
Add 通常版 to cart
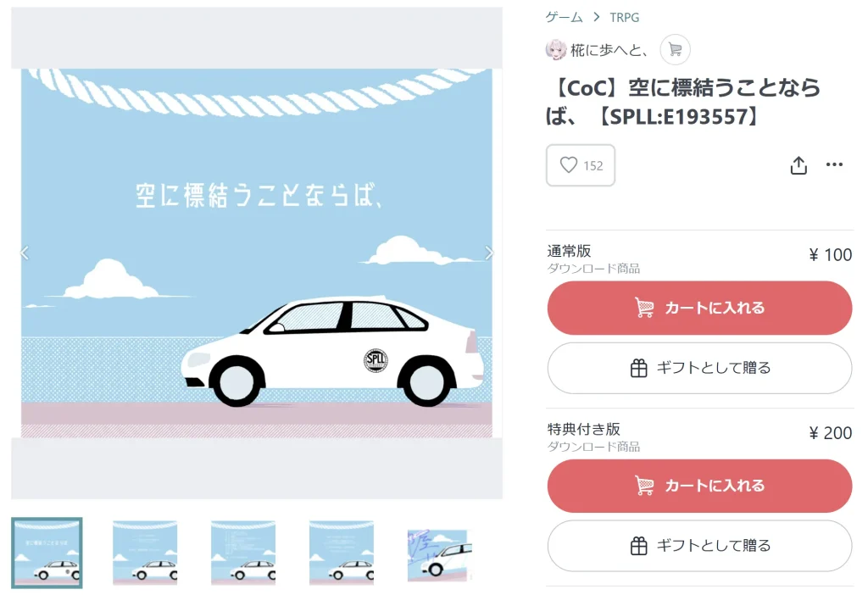pyautogui.click(x=699, y=308)
